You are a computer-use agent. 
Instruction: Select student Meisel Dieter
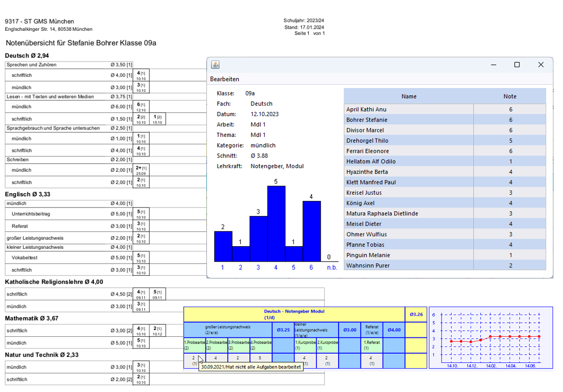pos(445,224)
